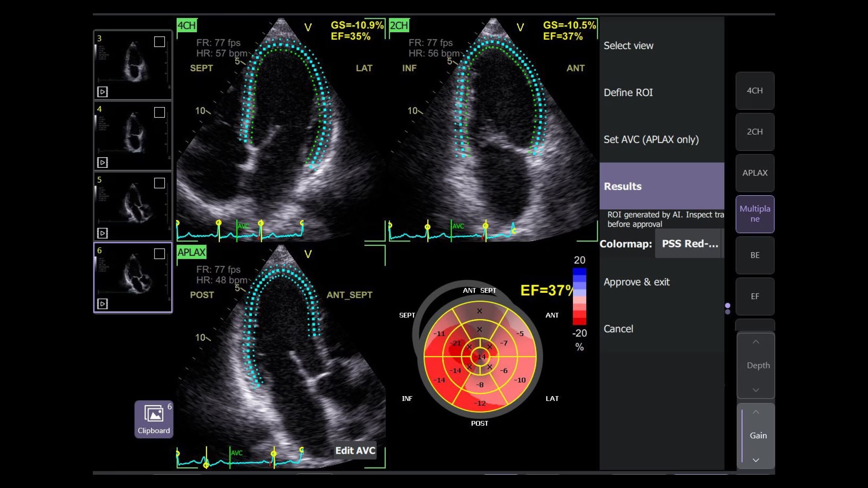Viewport: 868px width, 488px height.
Task: Lower Gain with the down chevron
Action: (x=756, y=460)
